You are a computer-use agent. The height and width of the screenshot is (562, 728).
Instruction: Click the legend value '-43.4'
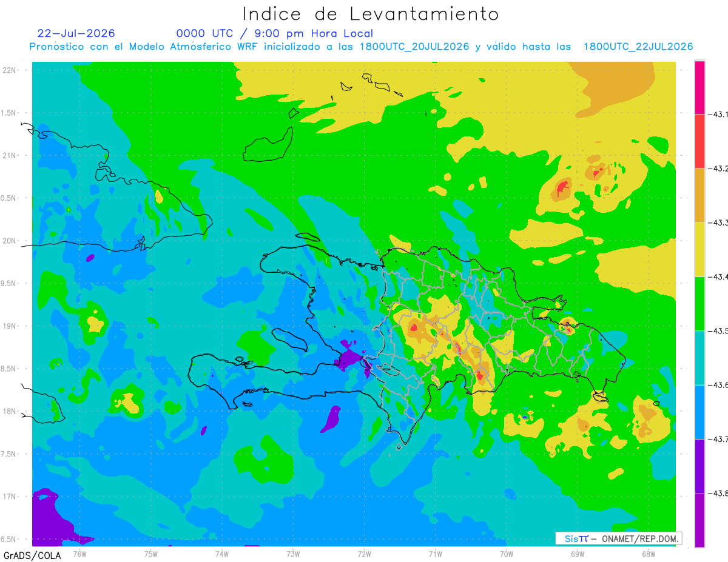click(718, 277)
